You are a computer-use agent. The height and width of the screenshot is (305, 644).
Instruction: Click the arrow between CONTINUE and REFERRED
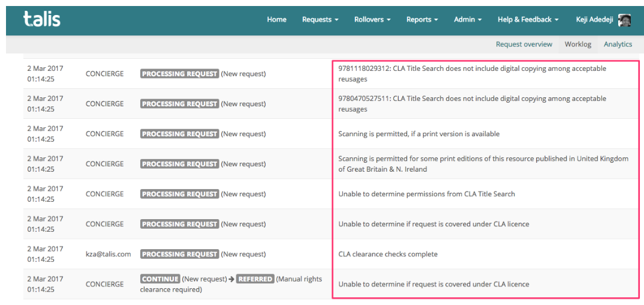click(231, 279)
